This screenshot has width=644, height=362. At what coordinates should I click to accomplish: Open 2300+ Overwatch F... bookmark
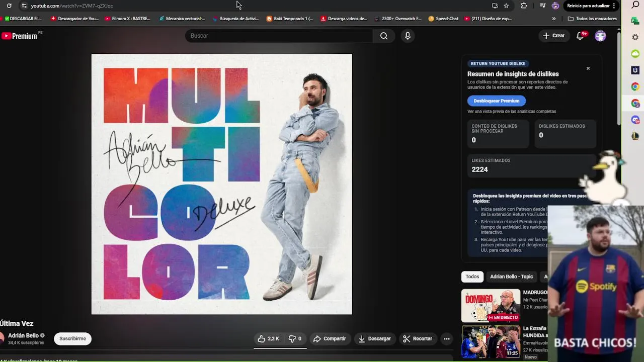398,19
